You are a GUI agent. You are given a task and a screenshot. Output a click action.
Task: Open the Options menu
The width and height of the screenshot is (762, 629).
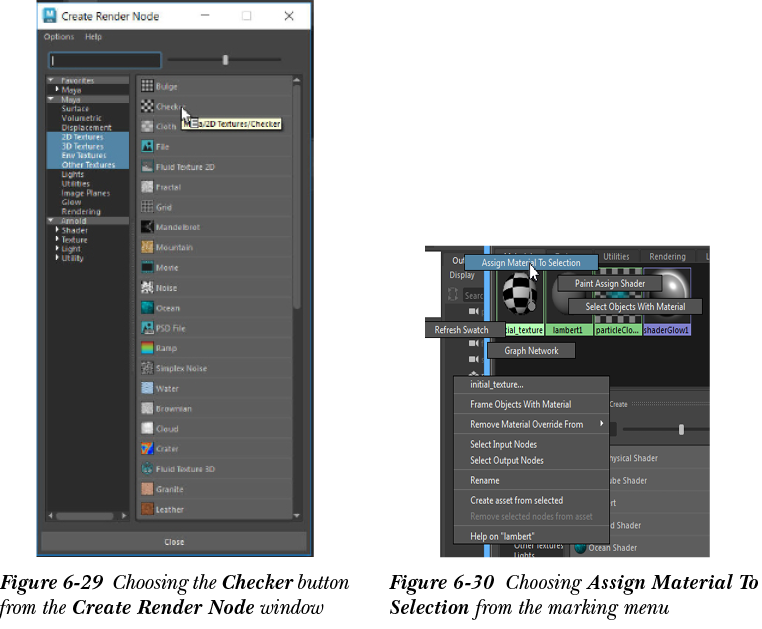58,37
